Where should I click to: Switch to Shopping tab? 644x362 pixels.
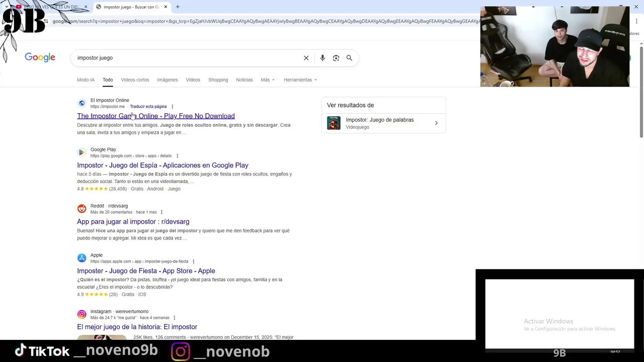[x=218, y=80]
